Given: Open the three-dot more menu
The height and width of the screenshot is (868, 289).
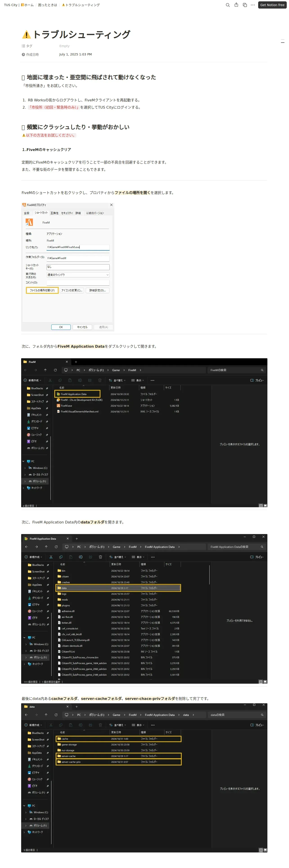Looking at the screenshot, I should coord(253,5).
